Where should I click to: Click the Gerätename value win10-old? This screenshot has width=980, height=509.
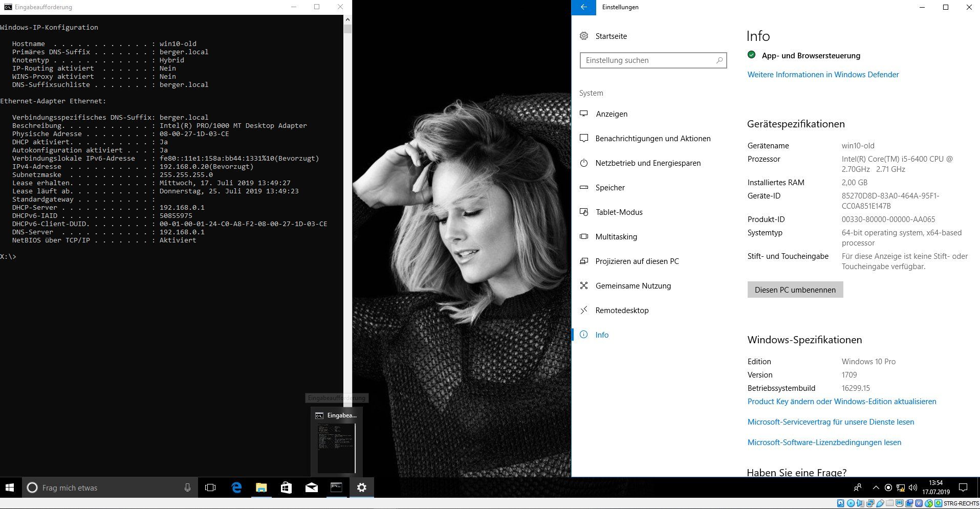[x=858, y=146]
